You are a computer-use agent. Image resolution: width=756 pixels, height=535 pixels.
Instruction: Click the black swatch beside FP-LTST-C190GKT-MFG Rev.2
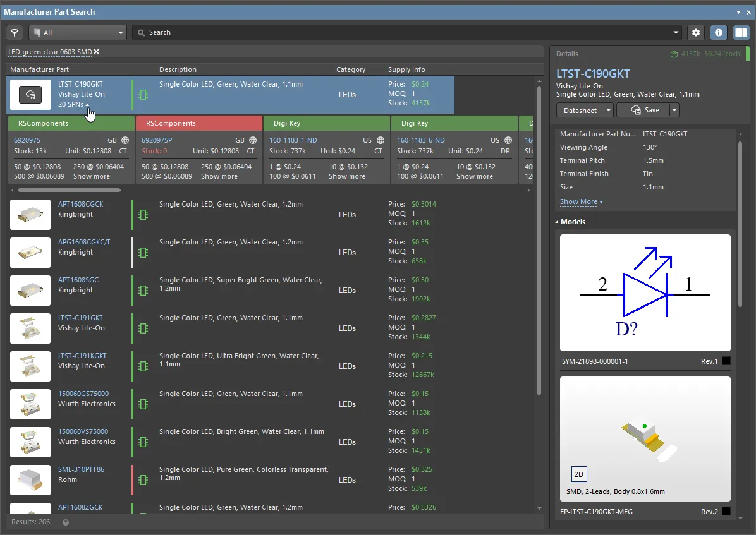(x=726, y=512)
